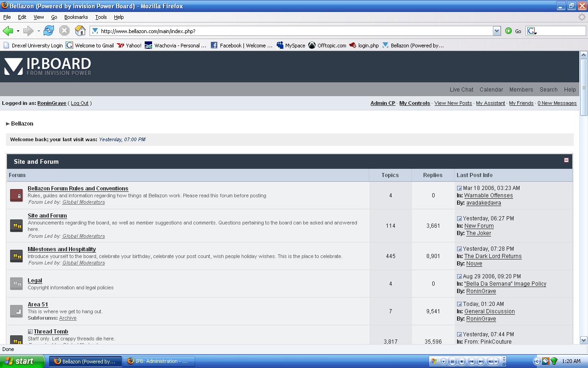Click the Firefox Reload button
588x368 pixels.
49,31
